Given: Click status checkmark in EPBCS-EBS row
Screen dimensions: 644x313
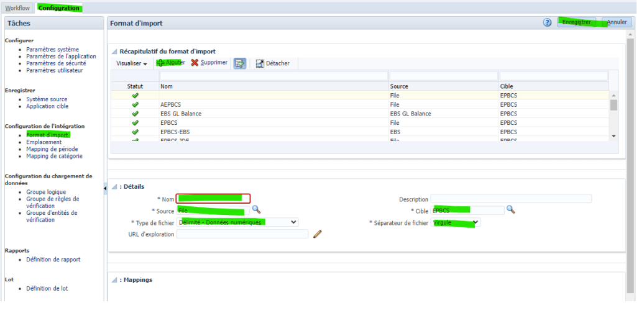Looking at the screenshot, I should tap(135, 132).
